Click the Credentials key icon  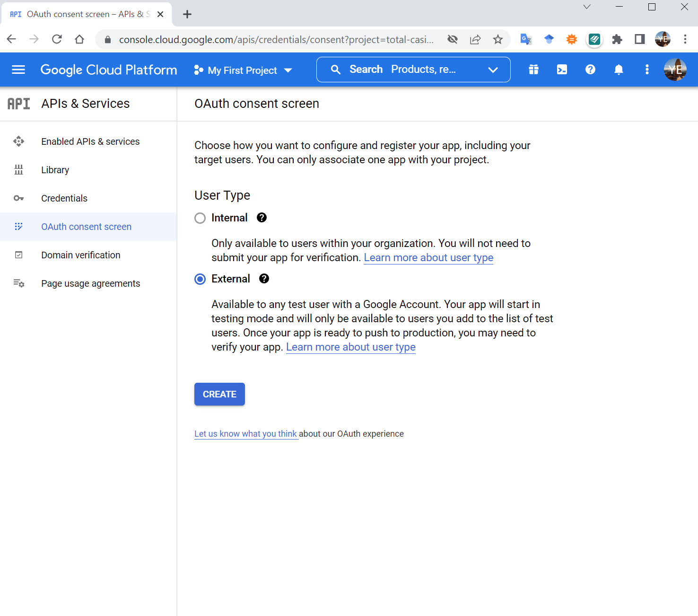click(x=18, y=198)
